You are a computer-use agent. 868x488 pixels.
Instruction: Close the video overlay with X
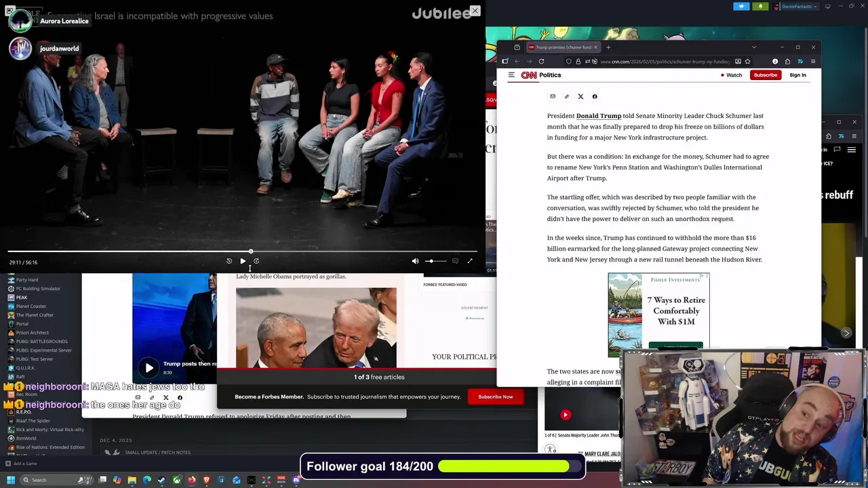(x=475, y=11)
